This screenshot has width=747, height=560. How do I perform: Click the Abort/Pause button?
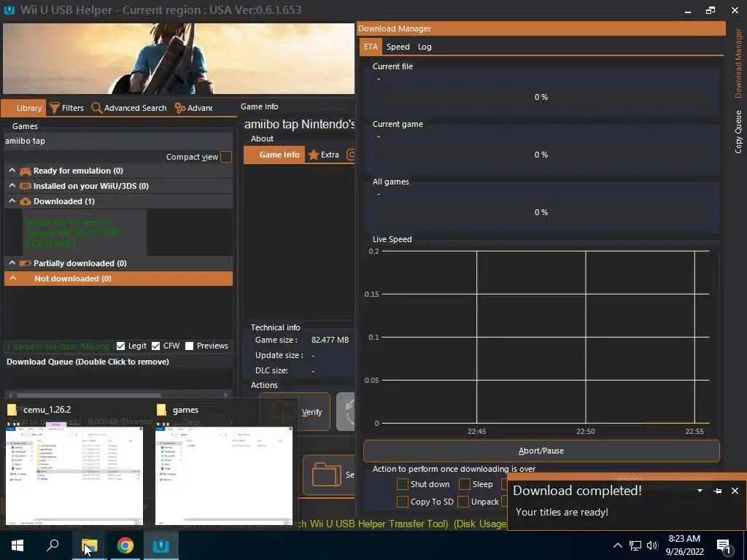tap(541, 451)
